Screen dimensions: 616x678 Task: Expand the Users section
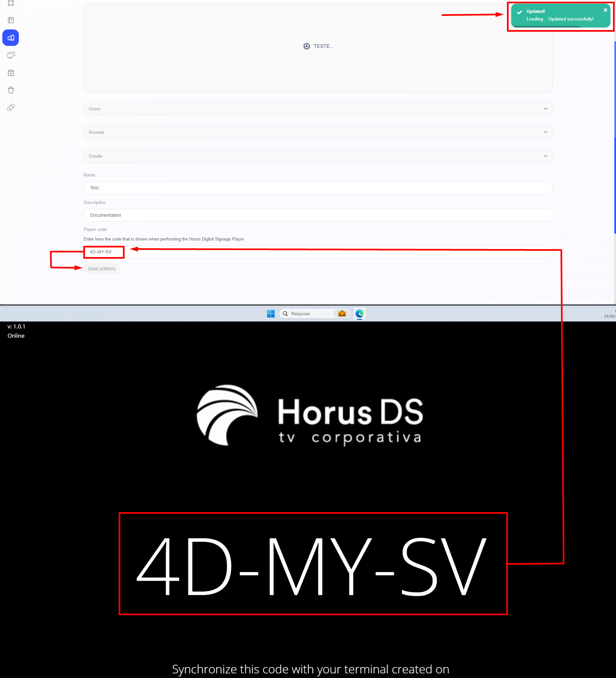pyautogui.click(x=318, y=109)
